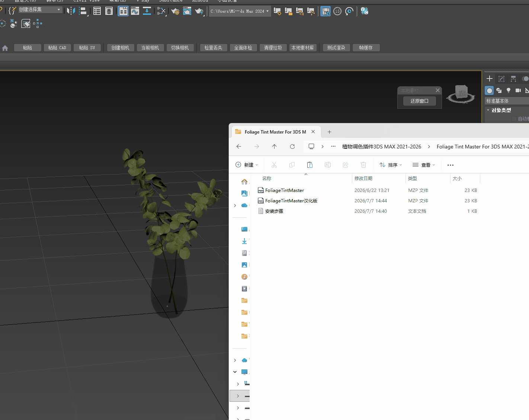Click the download-arrow icon after Curve Editor
Screen dimensions: 529x420
[147, 11]
